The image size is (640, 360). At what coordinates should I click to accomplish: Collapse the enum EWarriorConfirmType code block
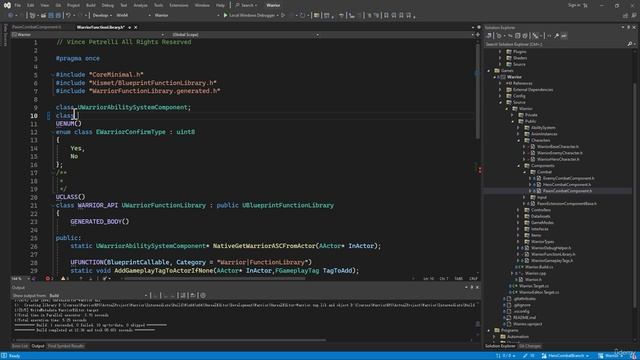coord(53,132)
